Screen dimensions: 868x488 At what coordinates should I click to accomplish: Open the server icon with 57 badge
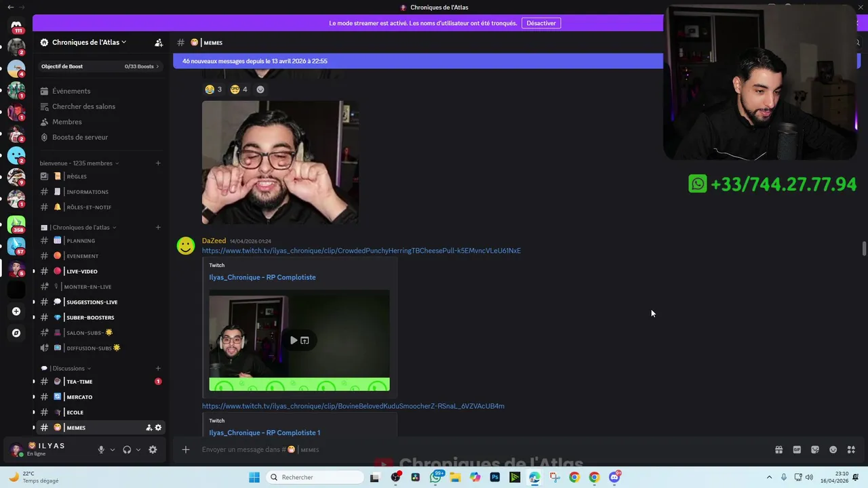point(16,245)
